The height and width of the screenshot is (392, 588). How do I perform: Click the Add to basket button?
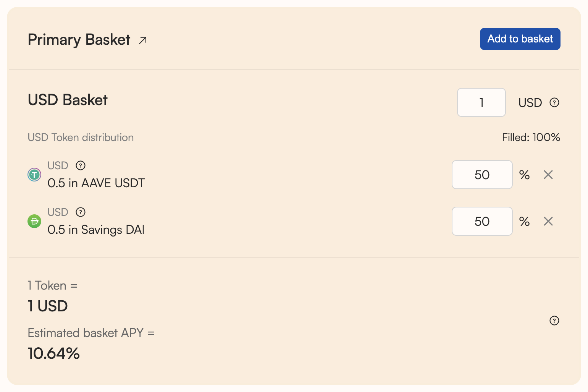pos(520,39)
